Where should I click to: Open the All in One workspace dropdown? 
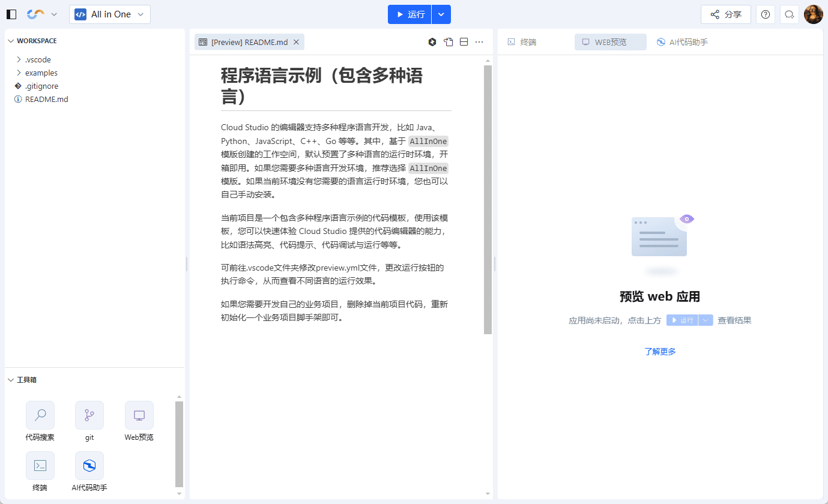pos(110,14)
